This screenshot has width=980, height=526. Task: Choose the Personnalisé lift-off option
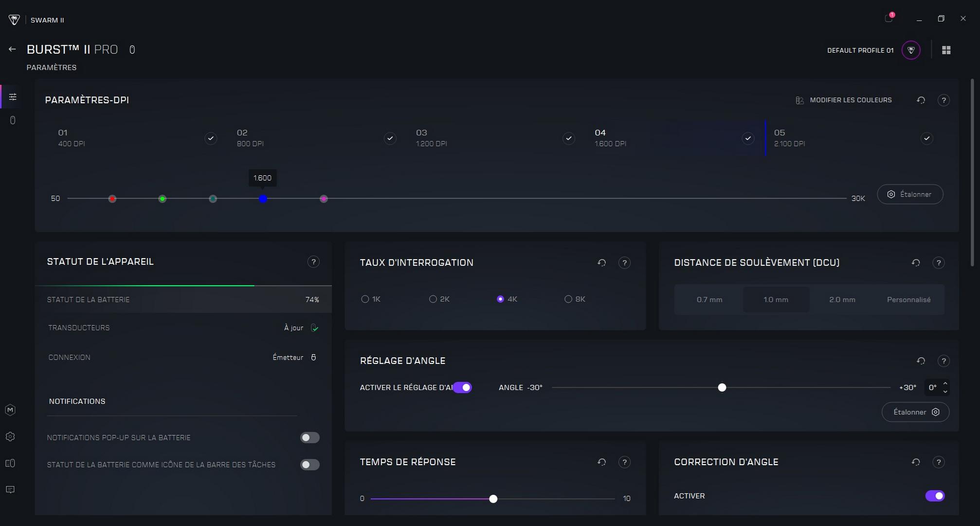click(908, 300)
